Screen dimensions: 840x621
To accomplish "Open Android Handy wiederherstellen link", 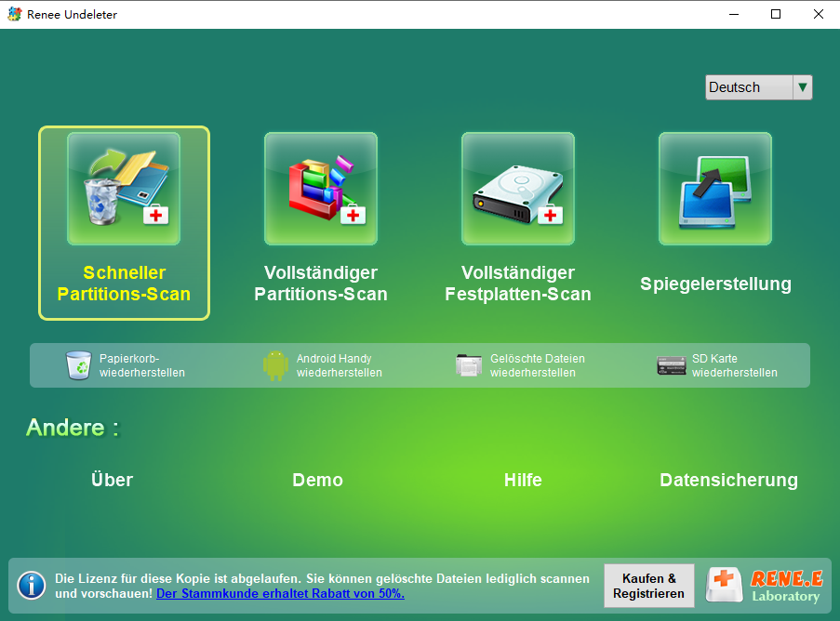I will pos(340,365).
